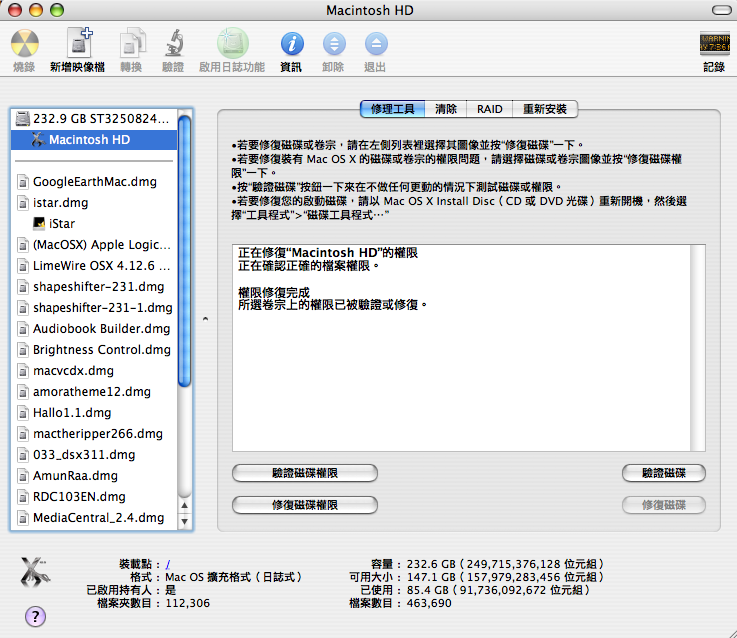This screenshot has height=638, width=737.
Task: Select GoogleEarthMac.dmg in the list
Action: [x=94, y=181]
